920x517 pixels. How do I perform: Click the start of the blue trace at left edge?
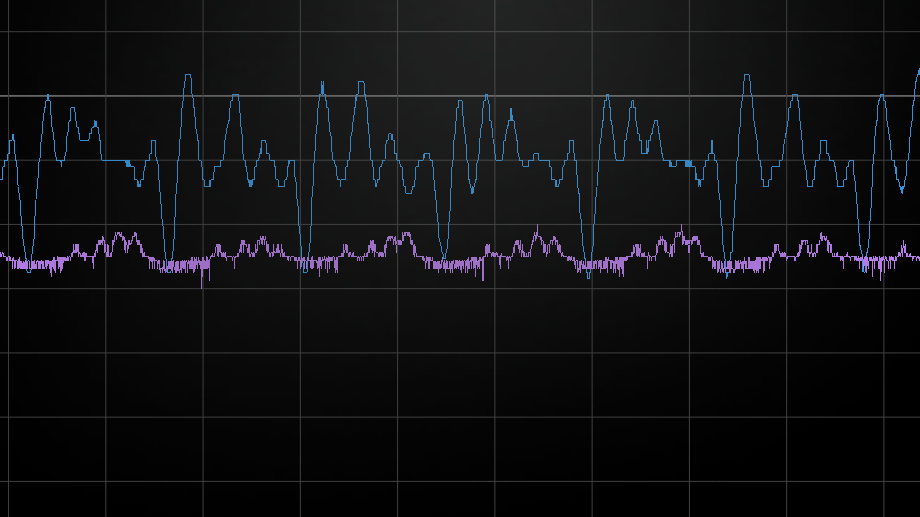click(3, 178)
